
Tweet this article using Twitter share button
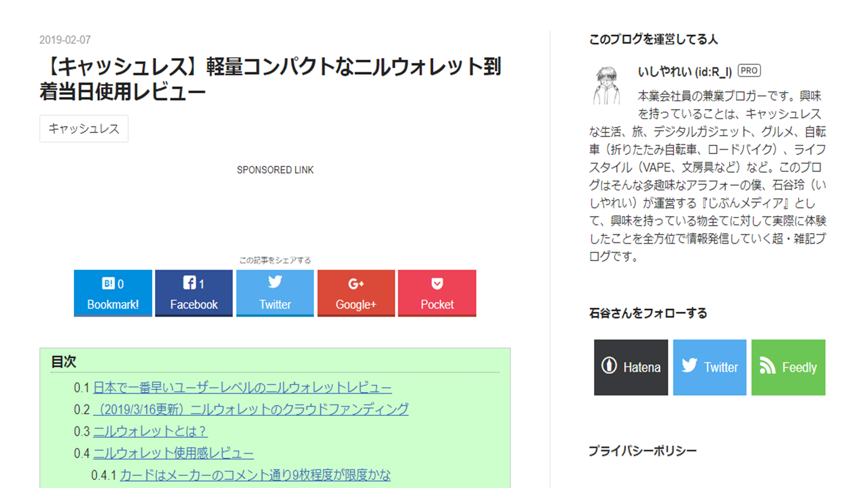(275, 293)
